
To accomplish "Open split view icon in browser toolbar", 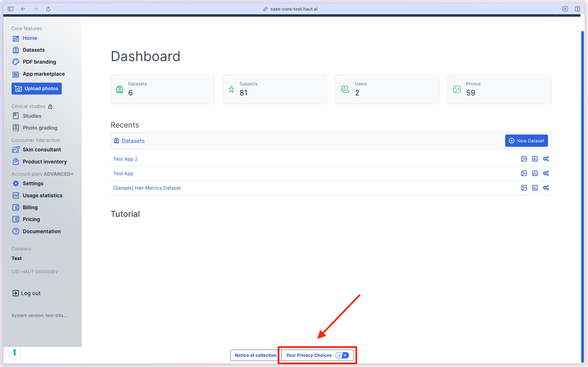I will (577, 9).
